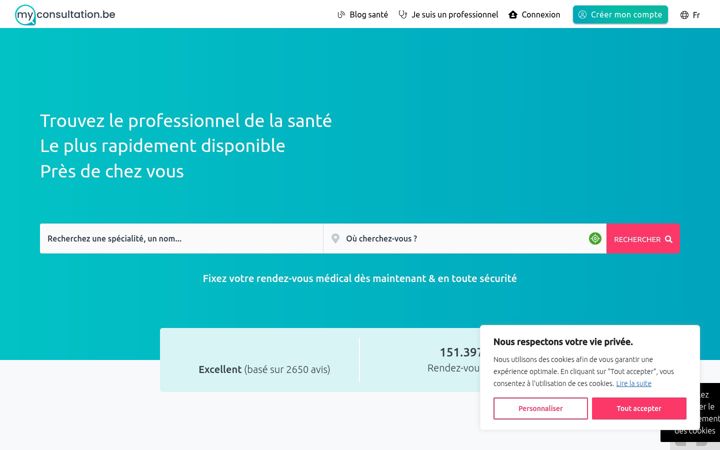Click Tout accepter cookie button
The width and height of the screenshot is (720, 450).
639,408
